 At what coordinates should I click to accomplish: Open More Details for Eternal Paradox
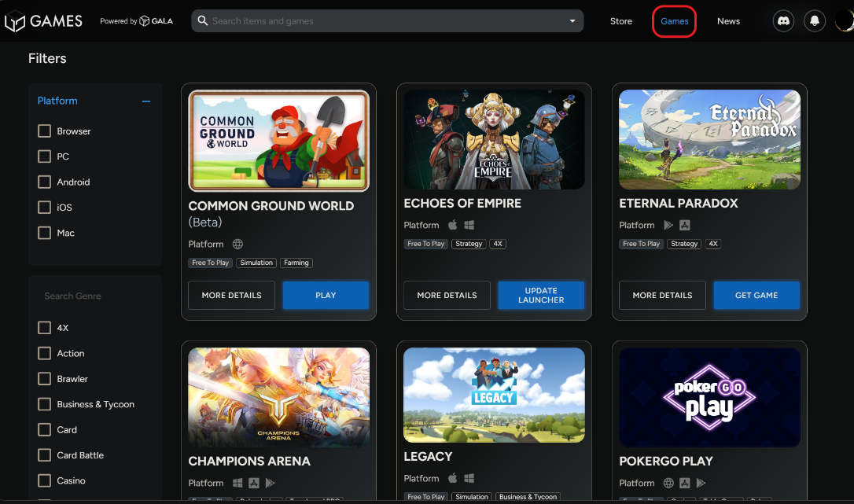pos(662,296)
